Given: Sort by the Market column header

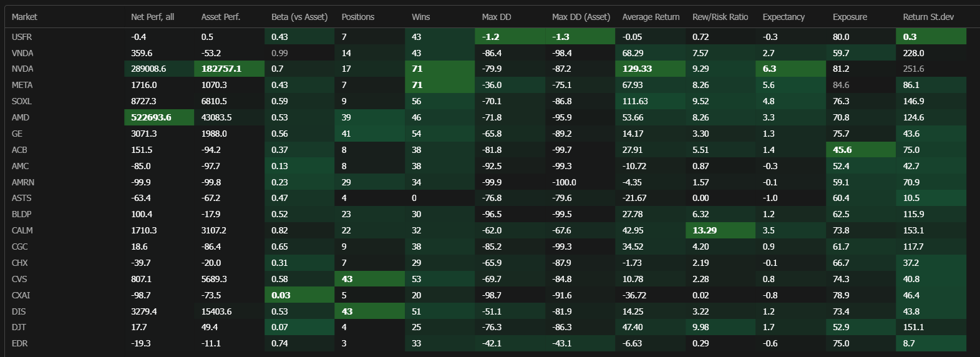Looking at the screenshot, I should coord(24,17).
